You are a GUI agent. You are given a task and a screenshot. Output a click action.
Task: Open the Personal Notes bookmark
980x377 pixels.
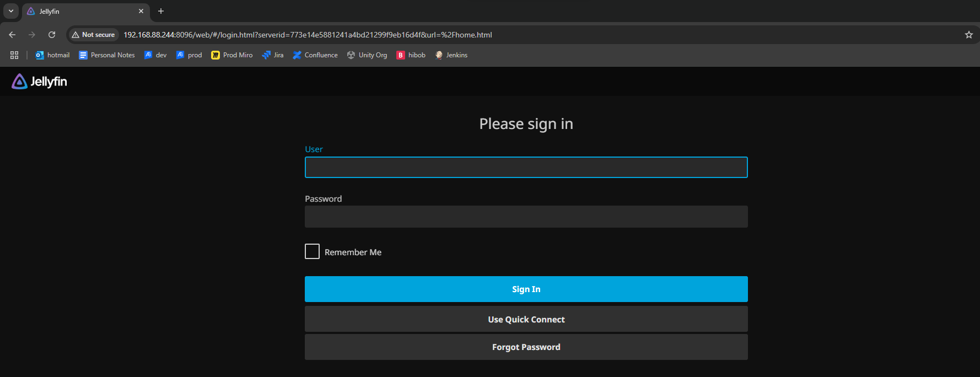tap(107, 55)
